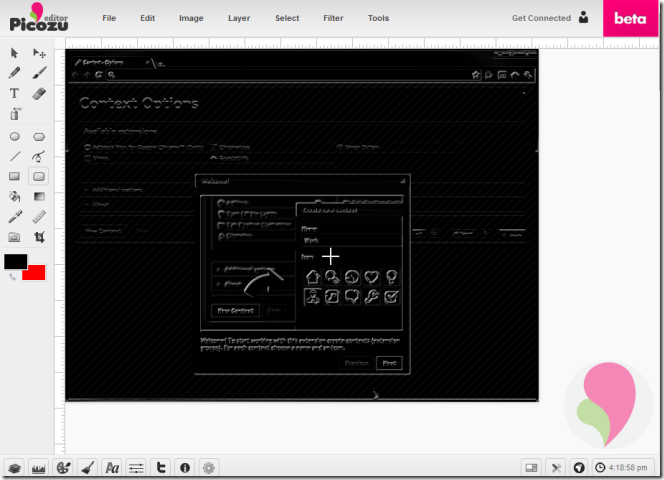Select the Brush tool
This screenshot has width=664, height=480.
tap(40, 73)
